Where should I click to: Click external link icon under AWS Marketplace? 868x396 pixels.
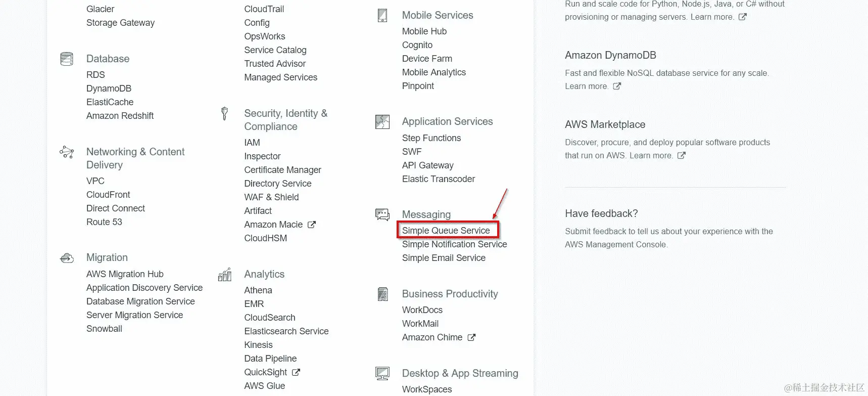(x=682, y=155)
